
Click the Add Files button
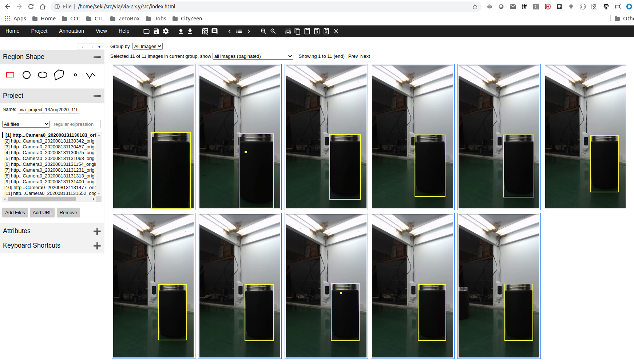coord(15,213)
